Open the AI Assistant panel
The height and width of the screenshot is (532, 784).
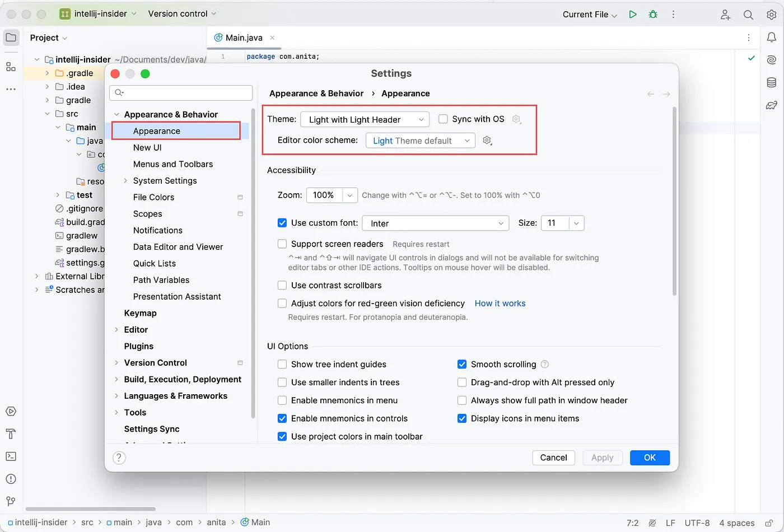[772, 59]
